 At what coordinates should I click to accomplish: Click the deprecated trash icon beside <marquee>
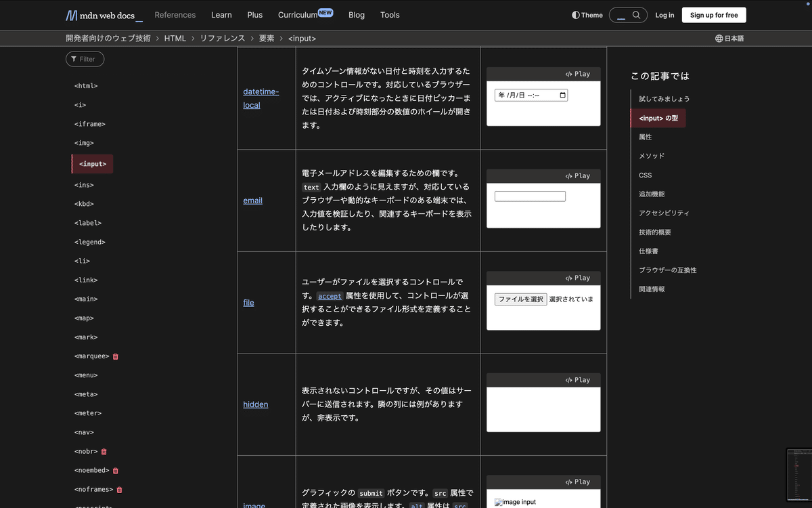pos(115,356)
